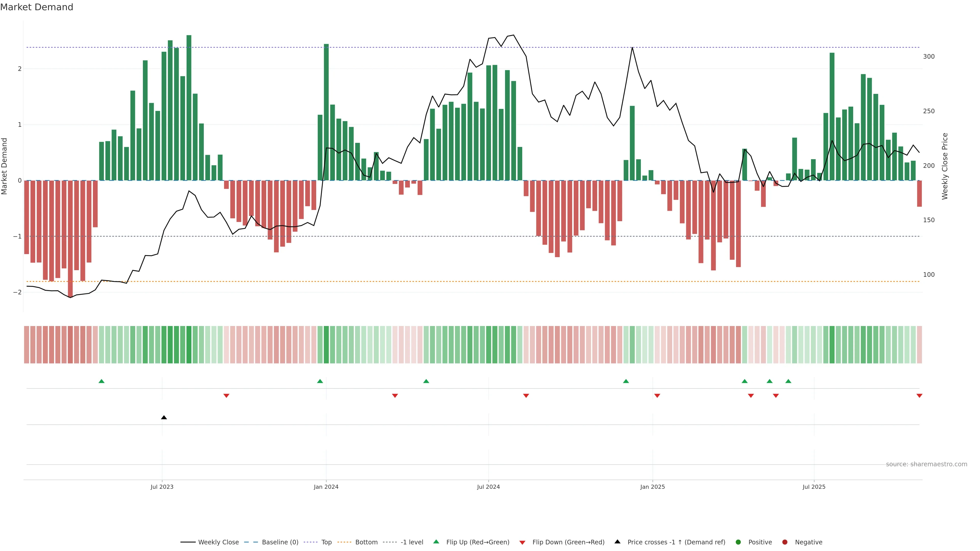Click the green Positive legend dot
This screenshot has width=980, height=551.
click(738, 542)
